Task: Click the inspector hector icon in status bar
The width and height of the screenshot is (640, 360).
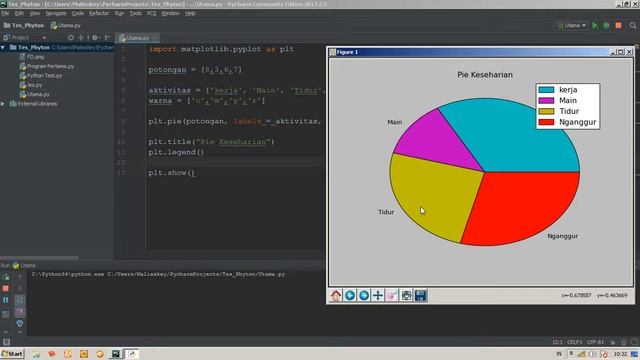Action: click(x=623, y=342)
